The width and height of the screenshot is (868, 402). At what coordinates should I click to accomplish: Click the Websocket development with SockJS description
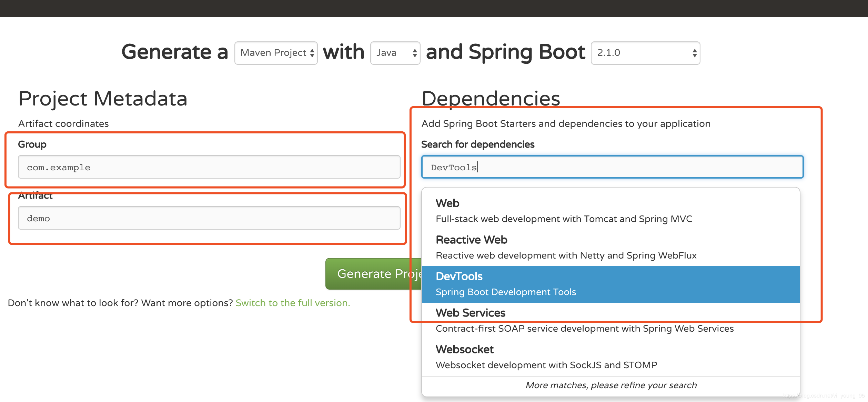click(x=546, y=365)
